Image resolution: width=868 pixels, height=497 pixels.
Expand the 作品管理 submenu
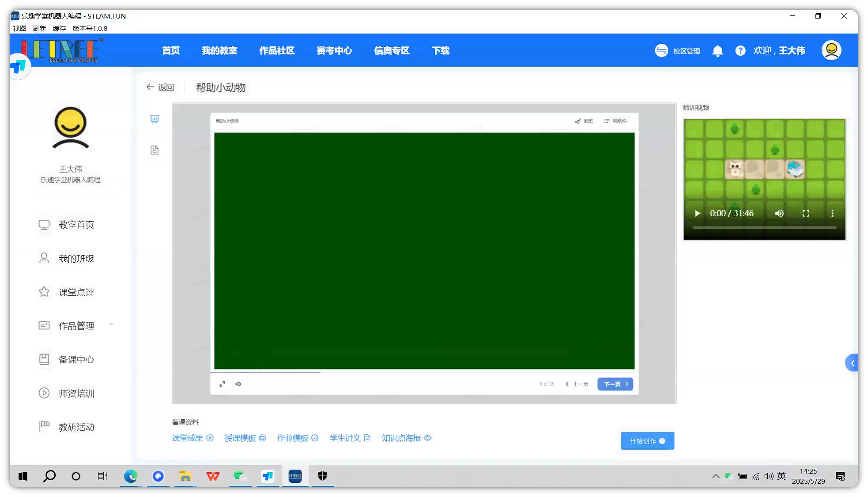(x=111, y=324)
